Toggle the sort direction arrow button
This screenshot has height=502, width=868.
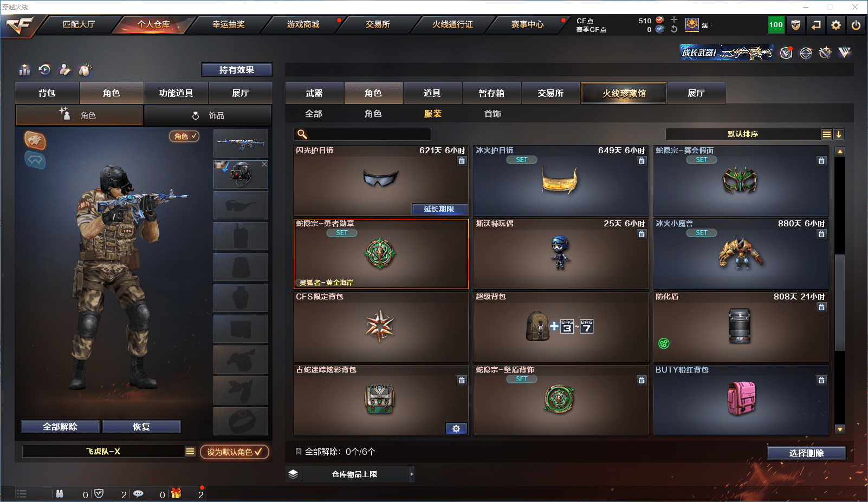tap(838, 134)
